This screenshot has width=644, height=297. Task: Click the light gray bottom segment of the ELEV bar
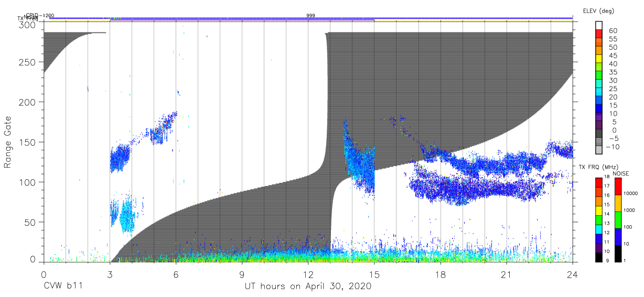point(599,149)
